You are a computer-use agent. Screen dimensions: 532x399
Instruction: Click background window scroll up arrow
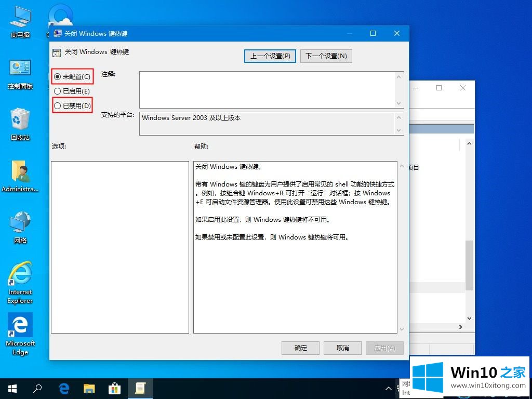point(469,143)
